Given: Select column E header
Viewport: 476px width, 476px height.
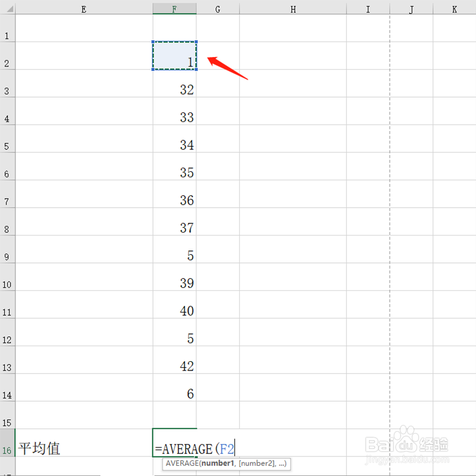Looking at the screenshot, I should [x=84, y=9].
